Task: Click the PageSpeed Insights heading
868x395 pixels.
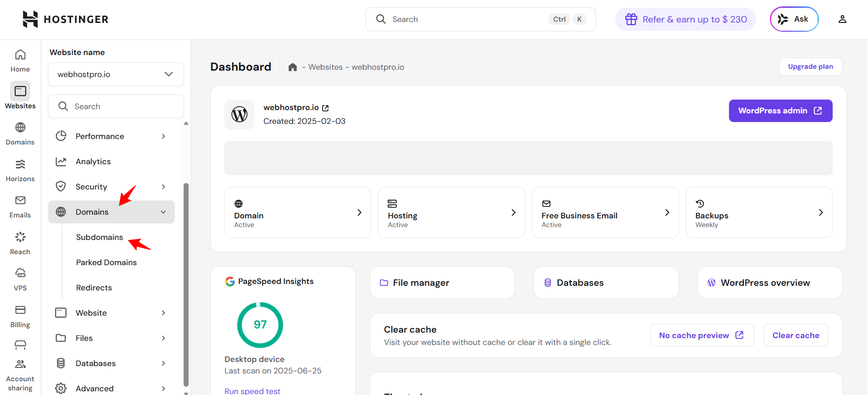Action: coord(276,281)
